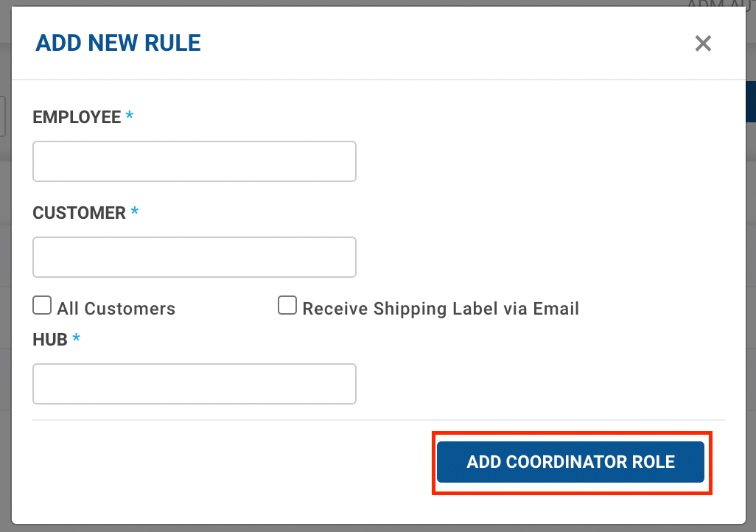Click the divider line above Add Coordinator Role

pos(379,420)
